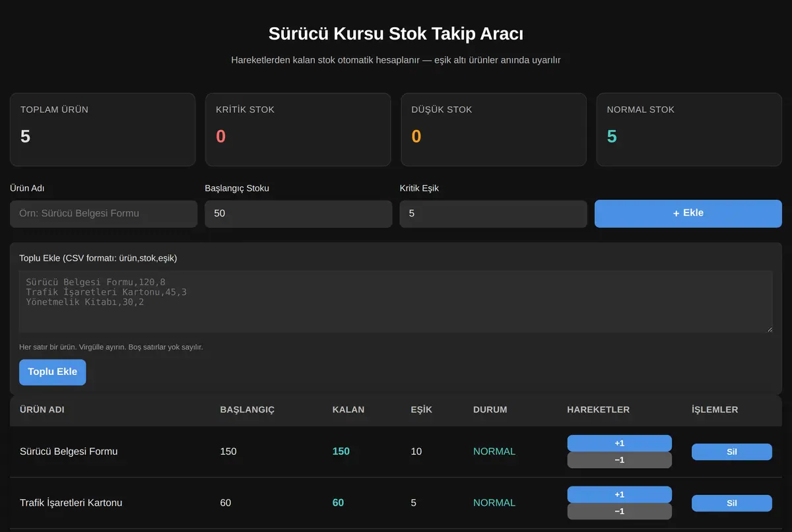
Task: Click the EŞİK column header
Action: coord(421,410)
